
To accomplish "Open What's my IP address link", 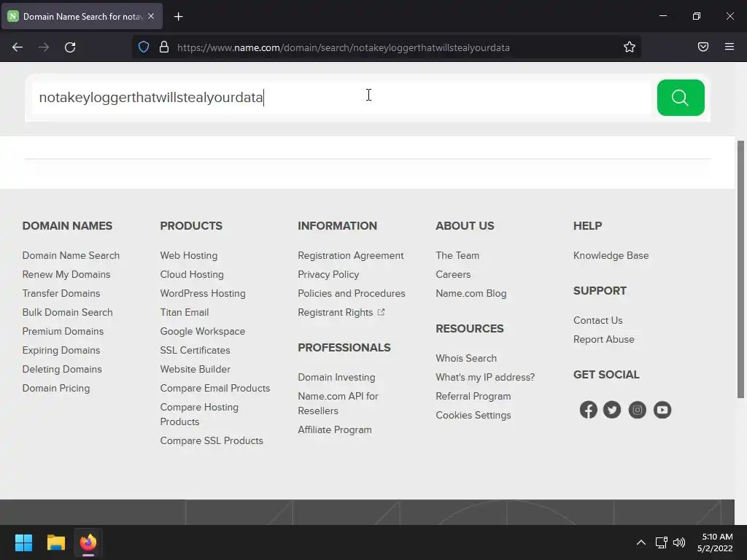I will click(485, 377).
